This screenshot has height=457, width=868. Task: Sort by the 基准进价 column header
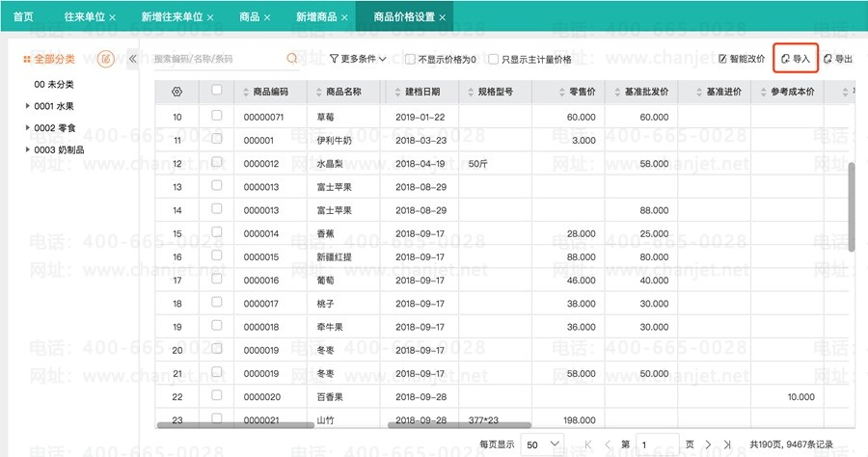click(x=724, y=92)
